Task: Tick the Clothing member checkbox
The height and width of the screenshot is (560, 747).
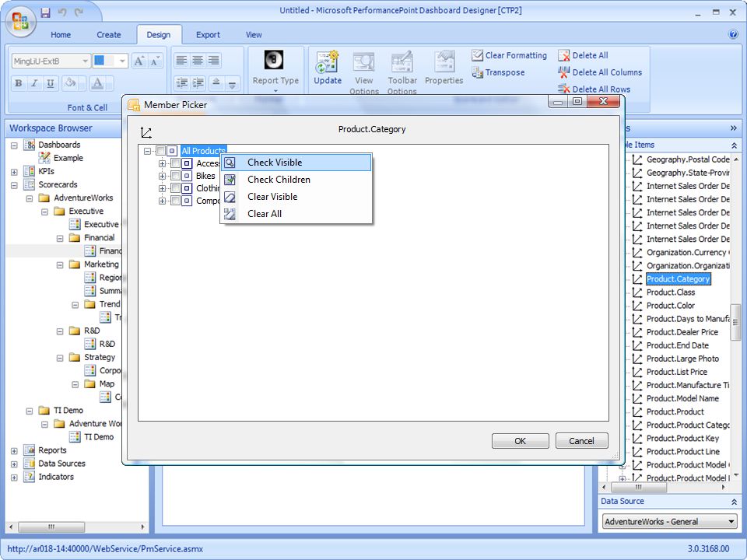Action: click(175, 188)
